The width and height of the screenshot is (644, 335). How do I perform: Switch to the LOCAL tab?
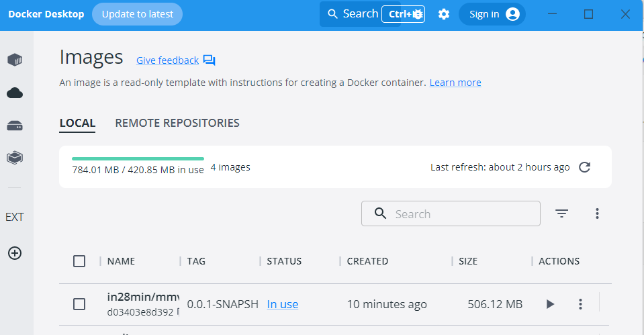click(77, 123)
